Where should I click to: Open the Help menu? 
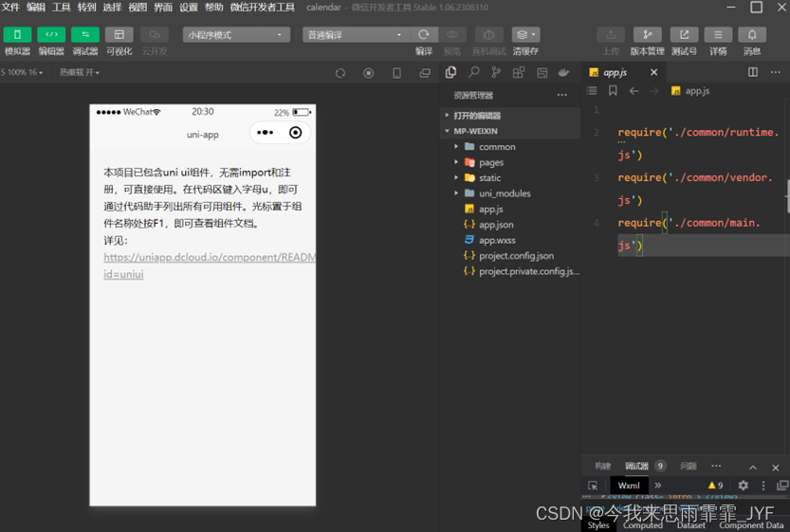pyautogui.click(x=214, y=8)
